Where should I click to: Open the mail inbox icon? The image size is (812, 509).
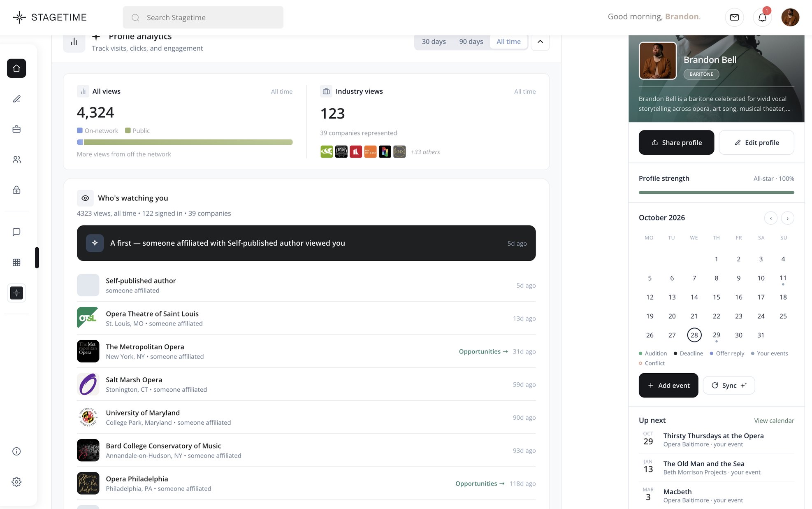[x=734, y=17]
